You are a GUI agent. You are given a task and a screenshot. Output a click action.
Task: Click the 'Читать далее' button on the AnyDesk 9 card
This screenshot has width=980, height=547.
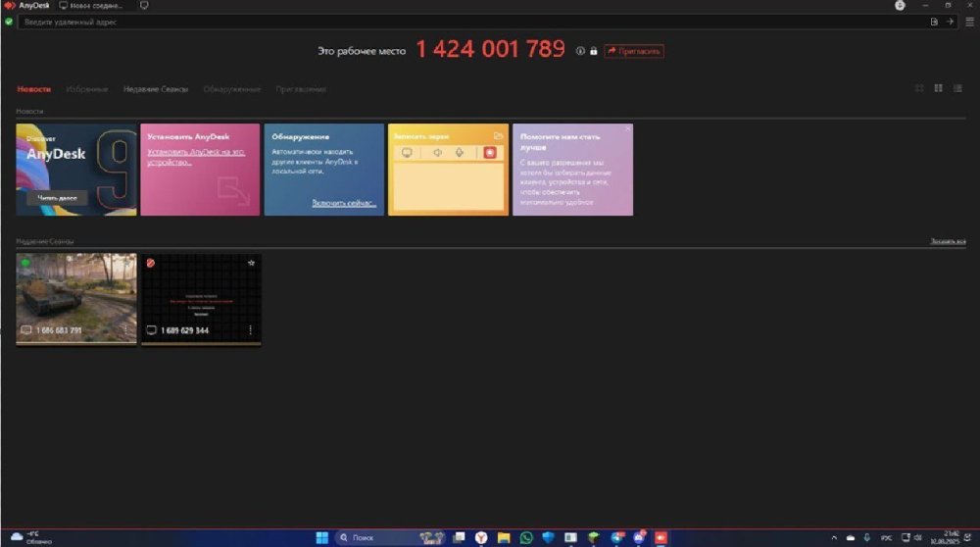coord(57,198)
